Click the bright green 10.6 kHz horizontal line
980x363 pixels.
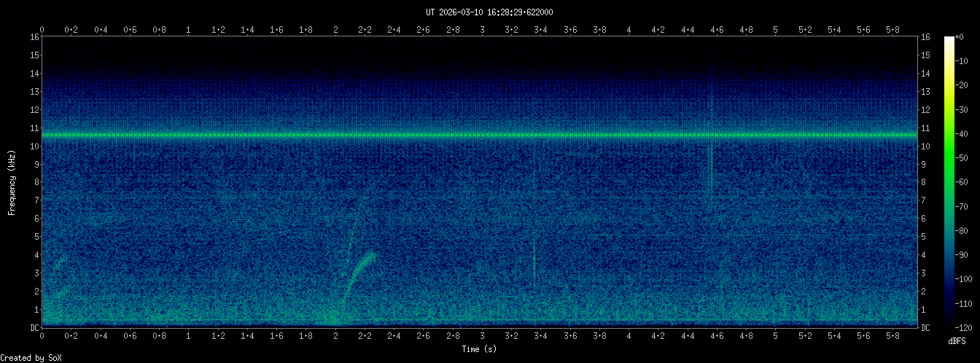coord(481,135)
